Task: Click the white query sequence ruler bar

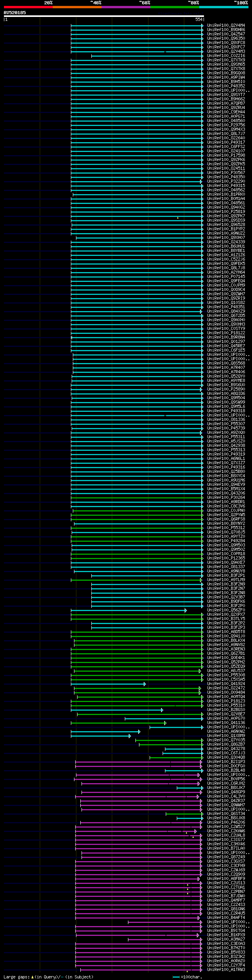Action: (104, 16)
